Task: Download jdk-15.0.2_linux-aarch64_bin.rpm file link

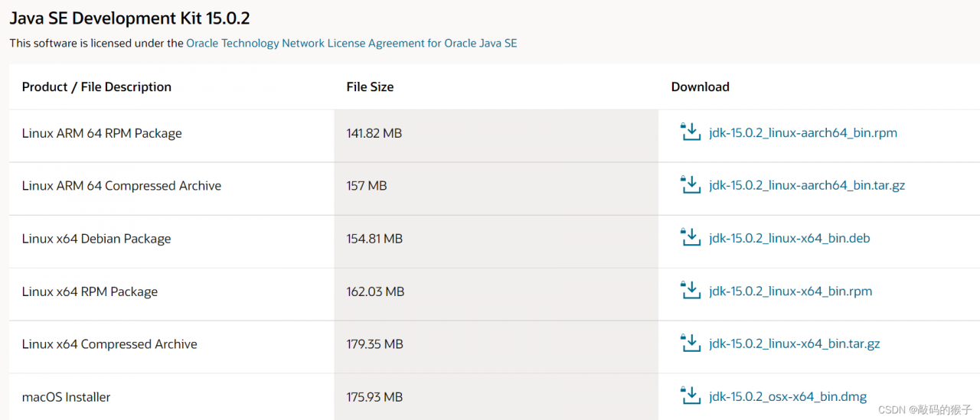Action: (802, 133)
